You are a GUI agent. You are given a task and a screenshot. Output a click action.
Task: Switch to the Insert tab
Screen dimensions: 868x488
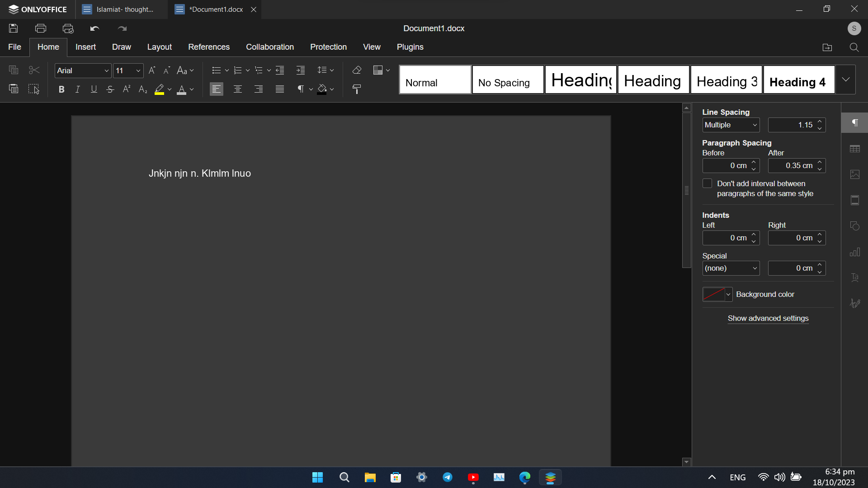[85, 47]
